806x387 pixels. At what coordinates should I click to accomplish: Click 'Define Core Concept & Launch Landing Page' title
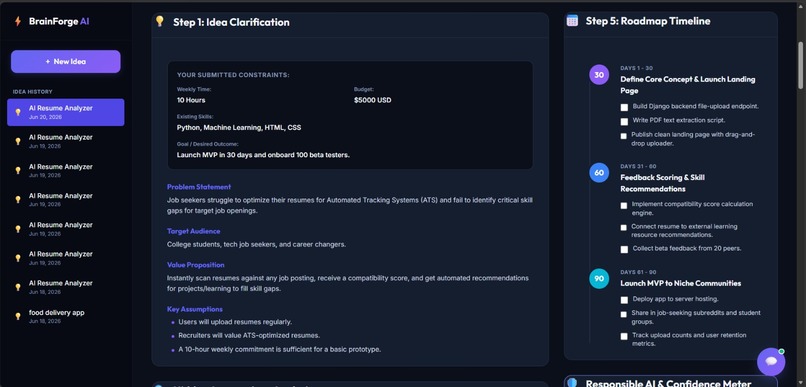click(x=688, y=85)
